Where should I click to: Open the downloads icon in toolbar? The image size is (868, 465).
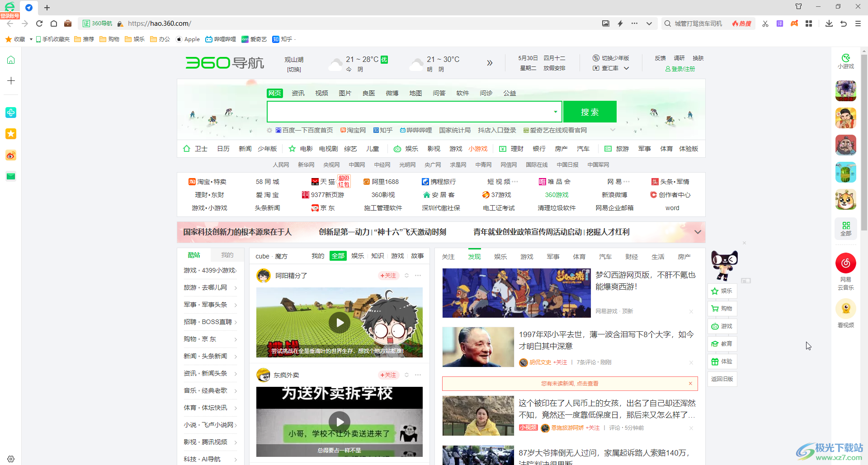[x=829, y=23]
